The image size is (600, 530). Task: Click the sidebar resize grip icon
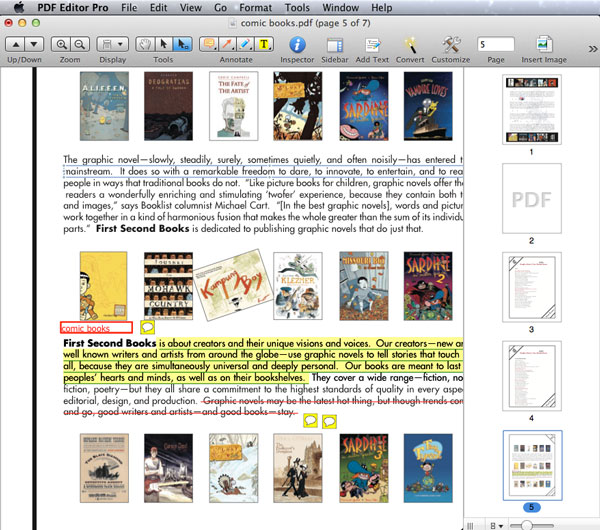pyautogui.click(x=470, y=526)
